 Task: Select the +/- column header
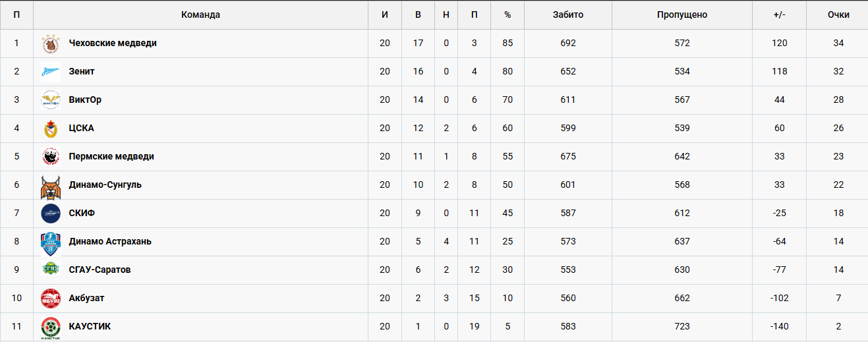[x=779, y=14]
